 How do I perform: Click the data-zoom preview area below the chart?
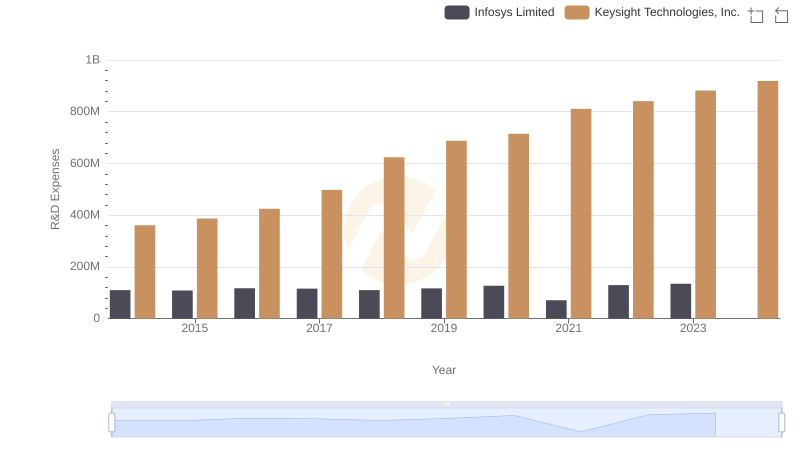tap(446, 423)
